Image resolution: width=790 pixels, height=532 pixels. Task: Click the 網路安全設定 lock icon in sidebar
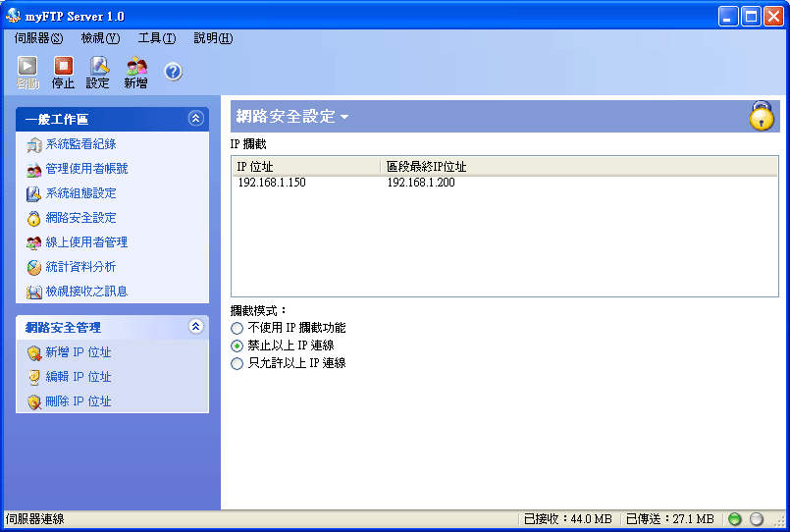(x=34, y=219)
